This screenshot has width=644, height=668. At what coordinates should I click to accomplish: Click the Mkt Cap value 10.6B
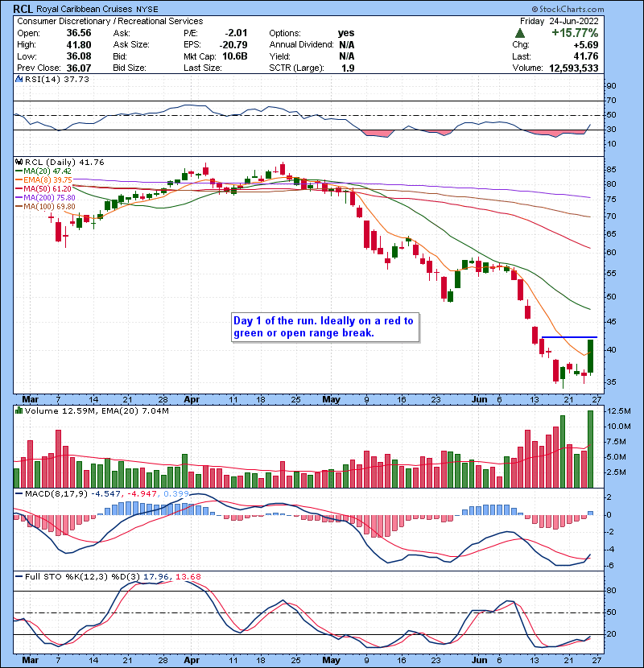235,56
